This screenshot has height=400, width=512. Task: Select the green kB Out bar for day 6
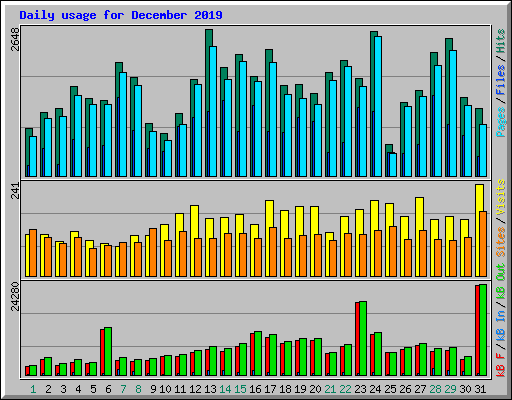point(108,351)
